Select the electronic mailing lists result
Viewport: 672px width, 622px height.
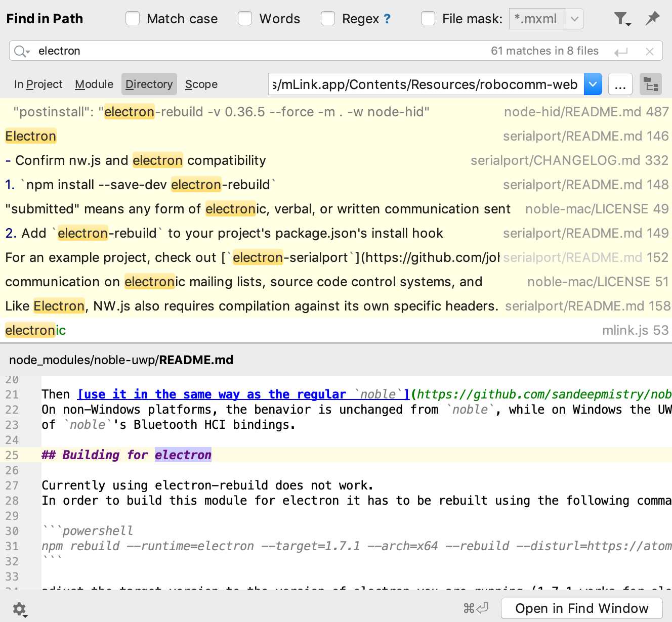click(x=336, y=282)
